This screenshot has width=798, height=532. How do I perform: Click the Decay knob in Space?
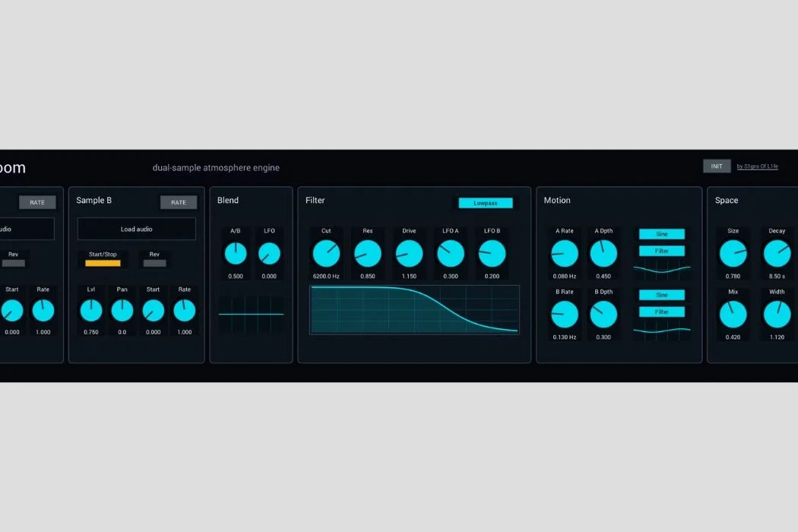[x=777, y=254]
